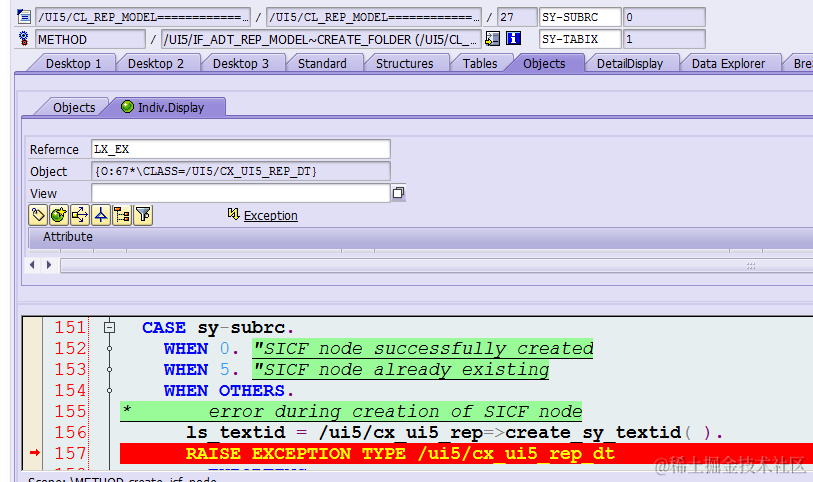Click the navigate-to-source icon after CREATE_FOLDER
813x482 pixels.
(493, 39)
